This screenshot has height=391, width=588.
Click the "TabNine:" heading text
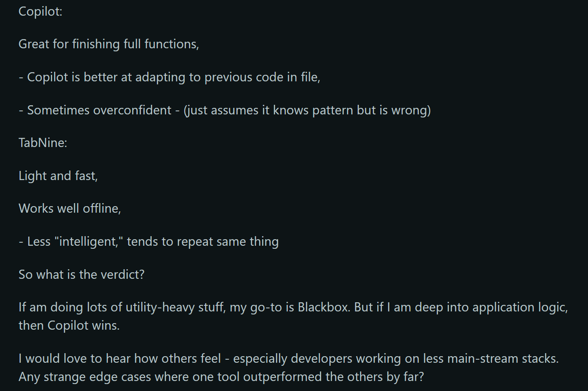[x=43, y=143]
